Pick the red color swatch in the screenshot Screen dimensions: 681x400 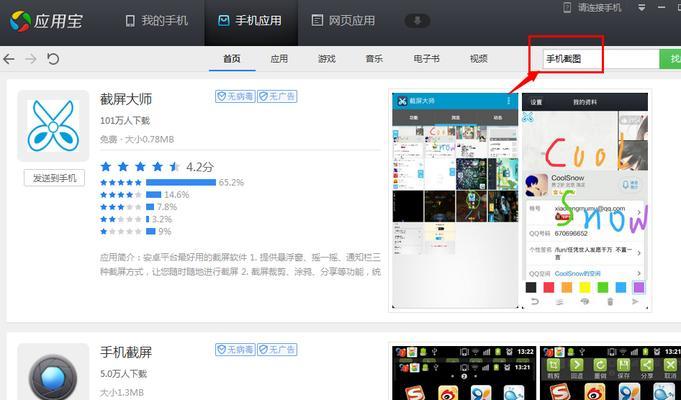tap(549, 287)
